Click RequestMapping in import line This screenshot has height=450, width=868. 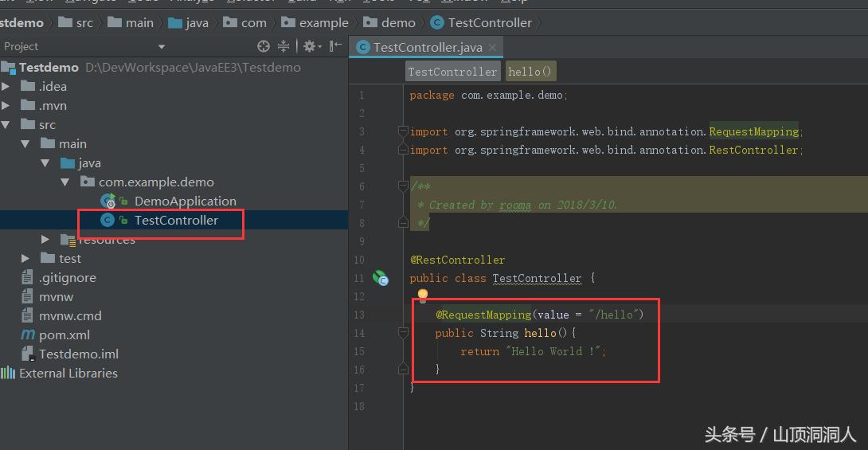(x=754, y=131)
